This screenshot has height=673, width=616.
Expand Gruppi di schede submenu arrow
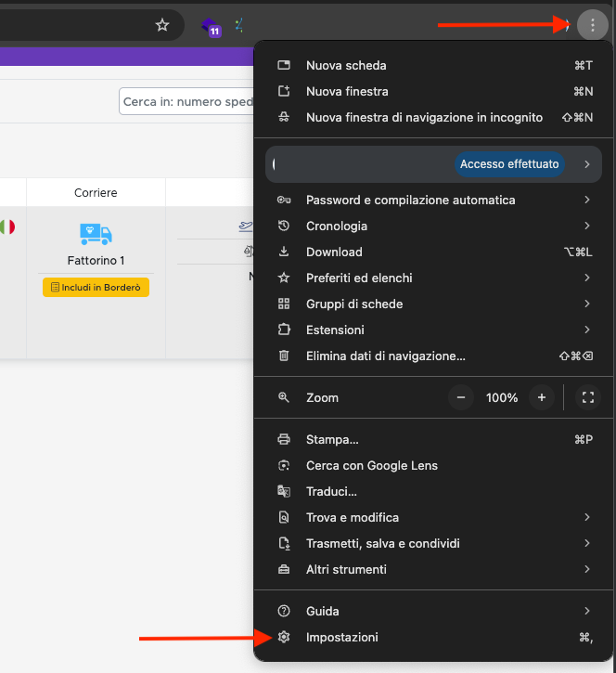coord(587,304)
